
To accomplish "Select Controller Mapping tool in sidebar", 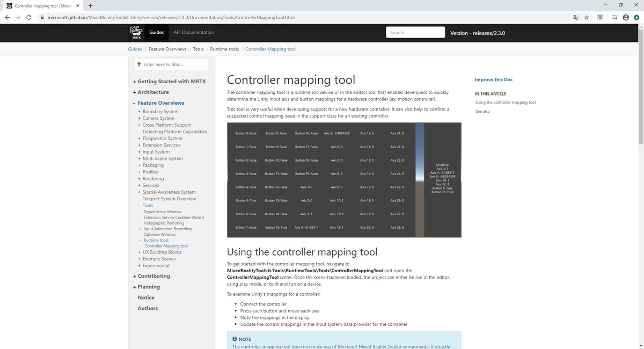I will click(x=166, y=246).
